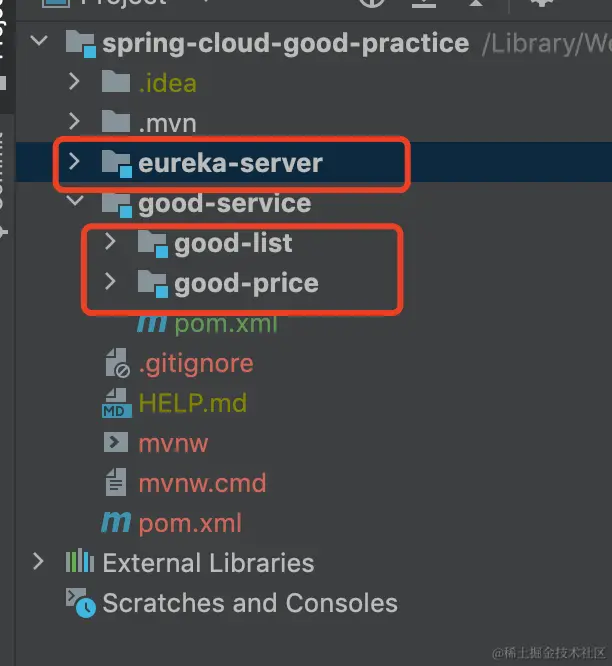
Task: Select the .mvn folder name
Action: tap(167, 123)
